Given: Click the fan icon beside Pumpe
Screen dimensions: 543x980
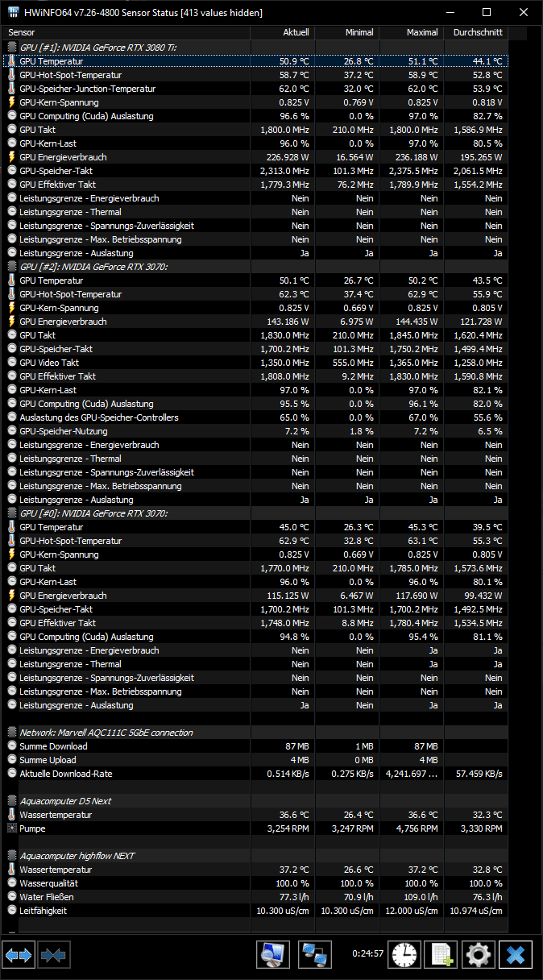Looking at the screenshot, I should pyautogui.click(x=12, y=828).
